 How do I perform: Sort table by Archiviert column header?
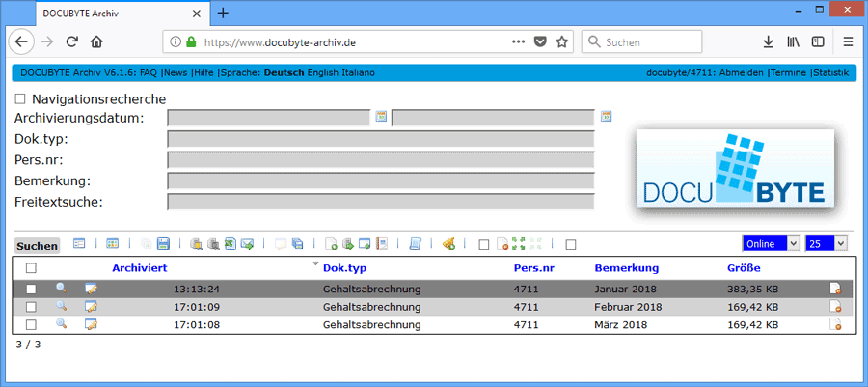pyautogui.click(x=140, y=268)
